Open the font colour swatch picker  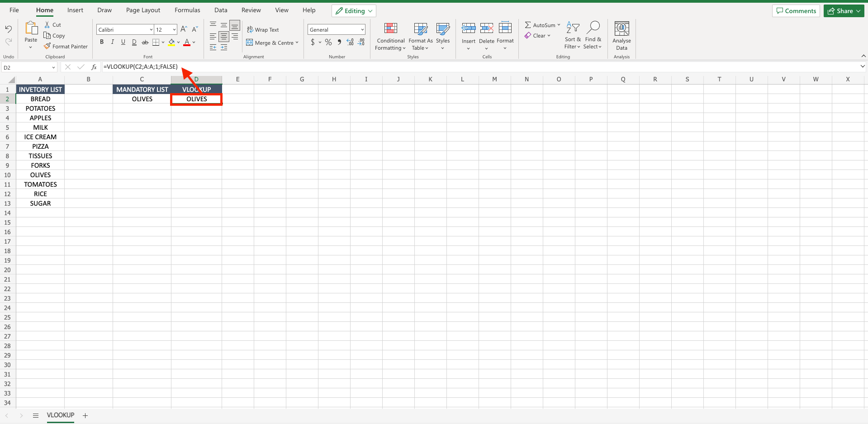194,42
